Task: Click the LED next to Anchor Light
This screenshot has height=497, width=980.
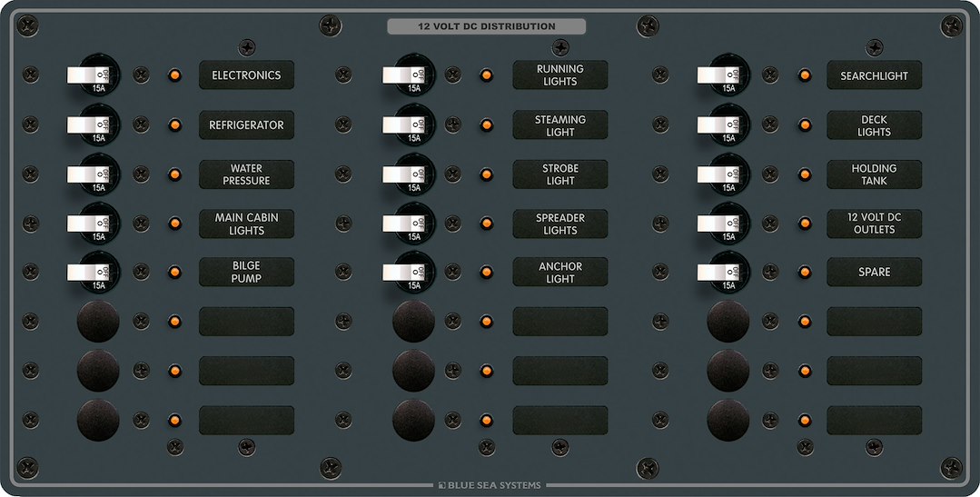Action: pyautogui.click(x=487, y=272)
